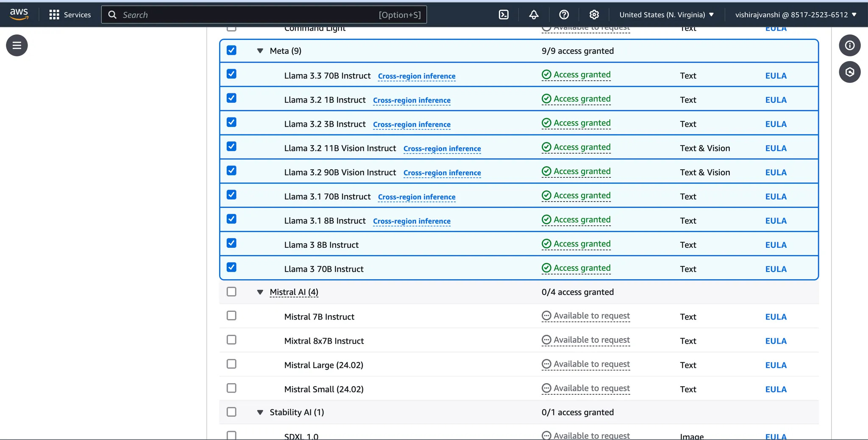Viewport: 868px width, 440px height.
Task: Open EULA link for Mistral 7B Instruct
Action: click(x=776, y=317)
